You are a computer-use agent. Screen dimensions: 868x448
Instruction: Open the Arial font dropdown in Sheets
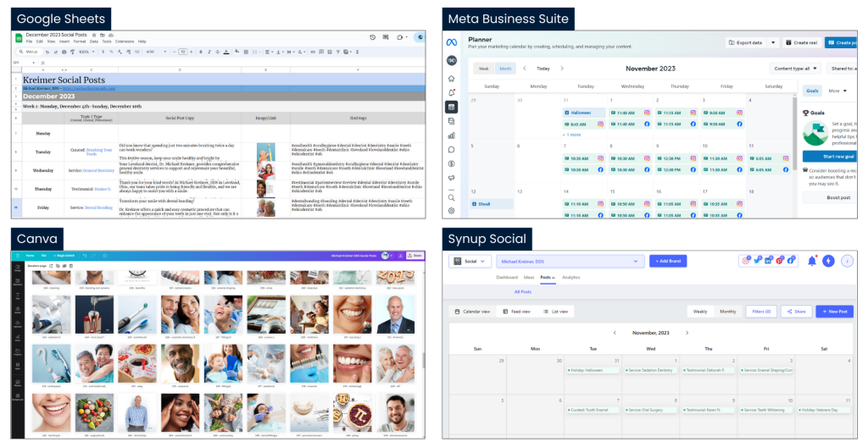tap(157, 52)
